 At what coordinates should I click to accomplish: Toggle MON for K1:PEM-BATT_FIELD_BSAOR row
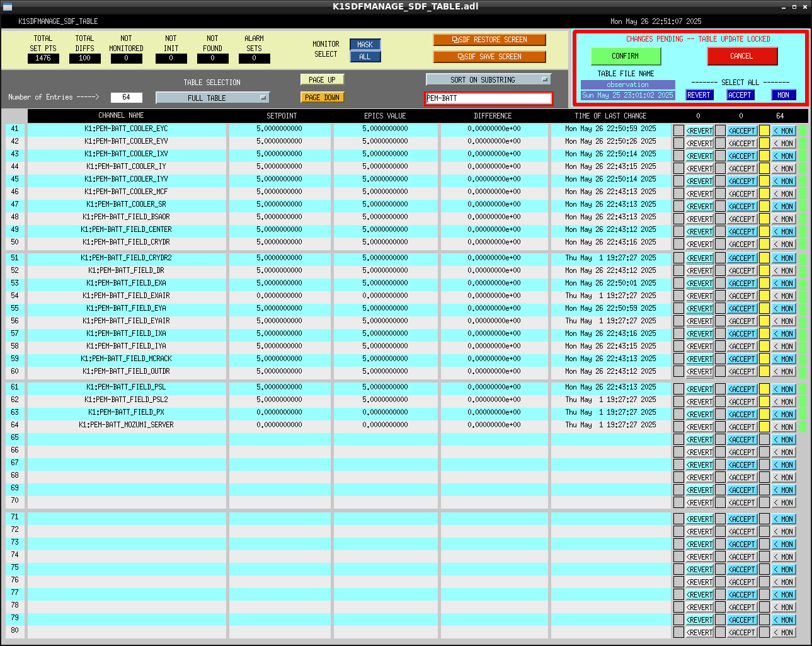pyautogui.click(x=784, y=219)
